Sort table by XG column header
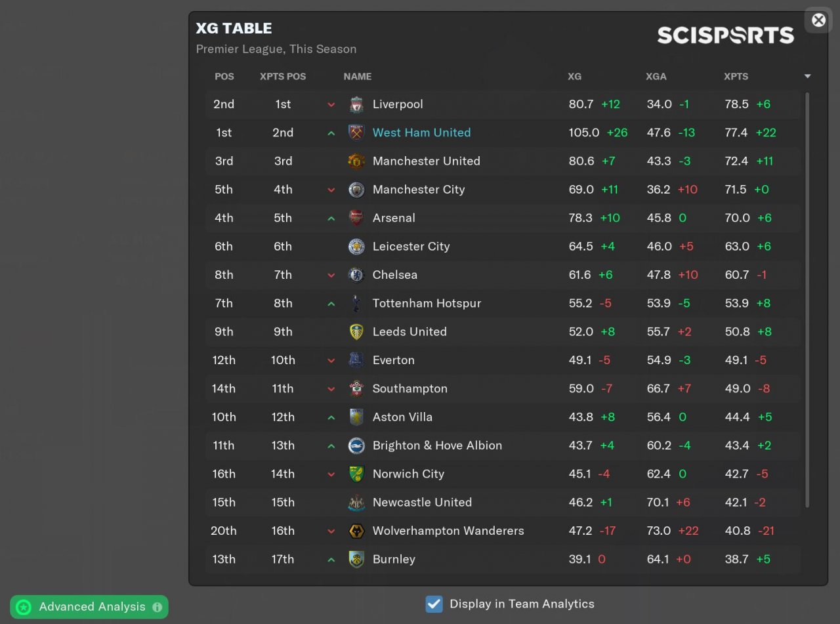 click(574, 77)
